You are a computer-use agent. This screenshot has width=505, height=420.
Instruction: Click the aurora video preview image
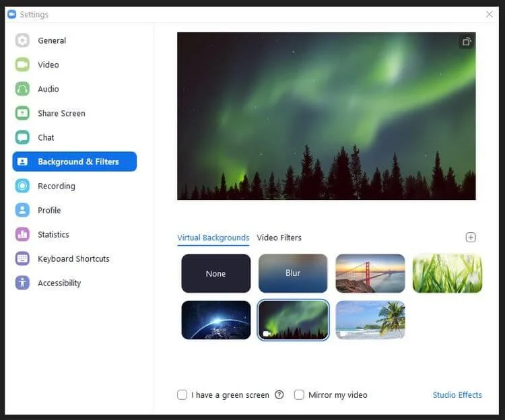327,116
